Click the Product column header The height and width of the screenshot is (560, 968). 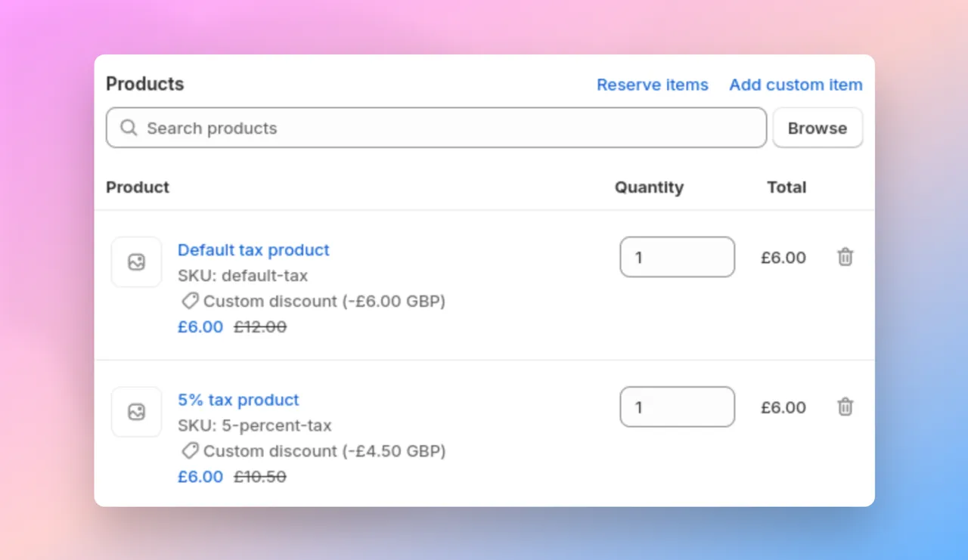click(x=138, y=187)
